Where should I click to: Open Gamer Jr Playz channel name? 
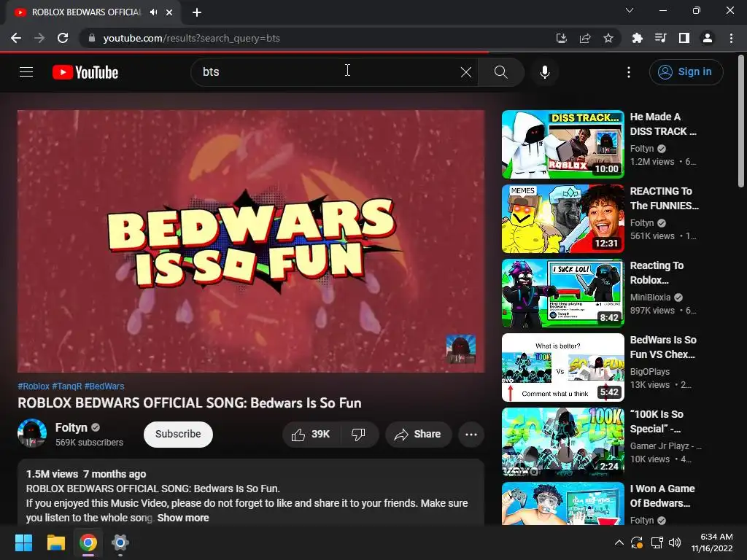(x=665, y=446)
